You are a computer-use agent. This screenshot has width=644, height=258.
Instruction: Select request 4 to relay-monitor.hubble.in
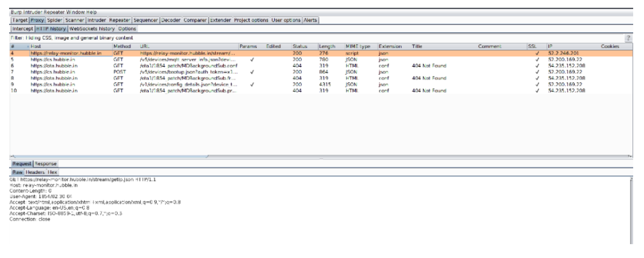tap(321, 53)
